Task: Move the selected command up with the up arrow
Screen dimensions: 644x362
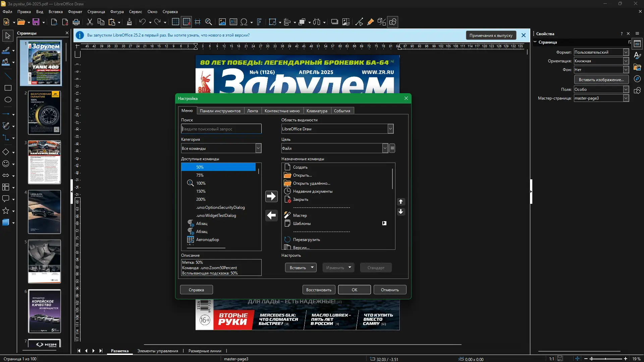Action: tap(401, 201)
